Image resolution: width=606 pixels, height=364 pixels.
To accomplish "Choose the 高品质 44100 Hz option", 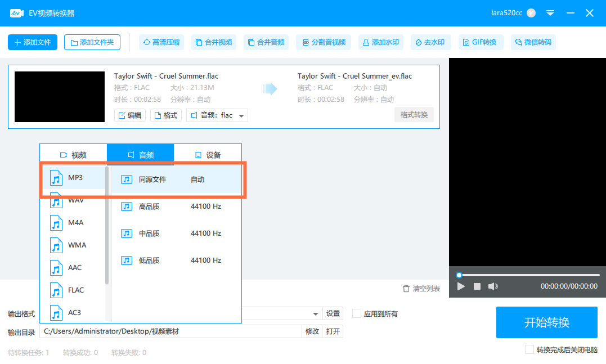I will click(176, 206).
